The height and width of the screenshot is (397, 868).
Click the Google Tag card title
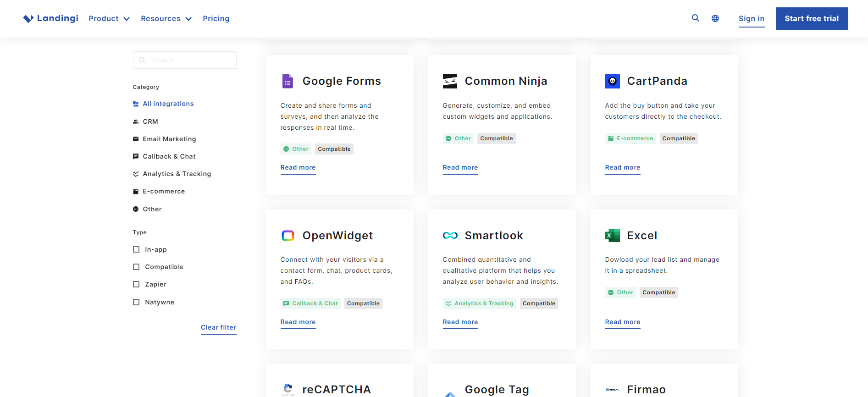pos(497,390)
